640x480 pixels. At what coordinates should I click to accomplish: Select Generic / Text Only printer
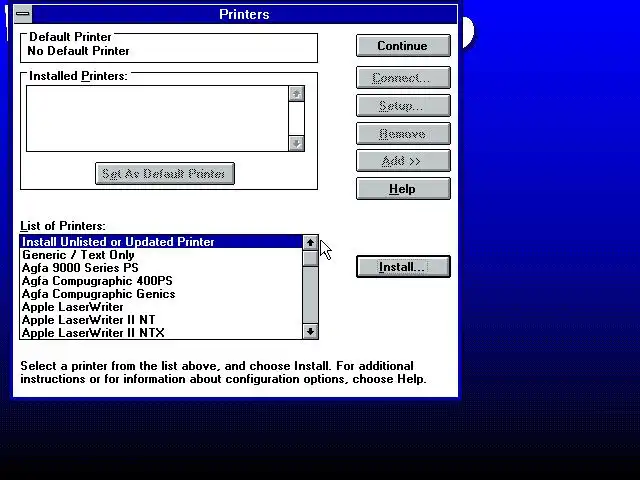pos(161,255)
